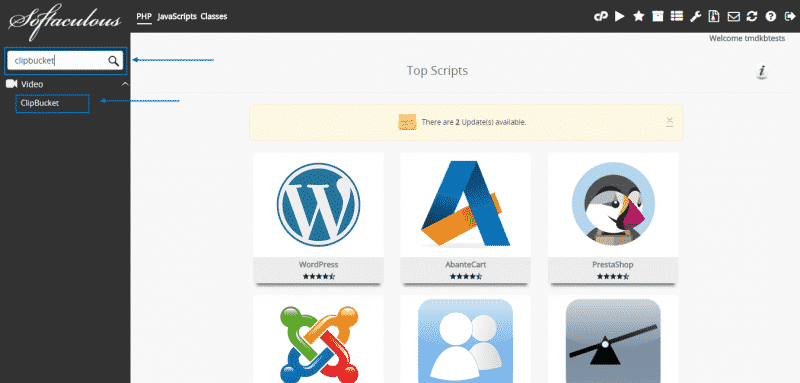Click the "2 Update(s) available" text
800x383 pixels.
tap(490, 122)
